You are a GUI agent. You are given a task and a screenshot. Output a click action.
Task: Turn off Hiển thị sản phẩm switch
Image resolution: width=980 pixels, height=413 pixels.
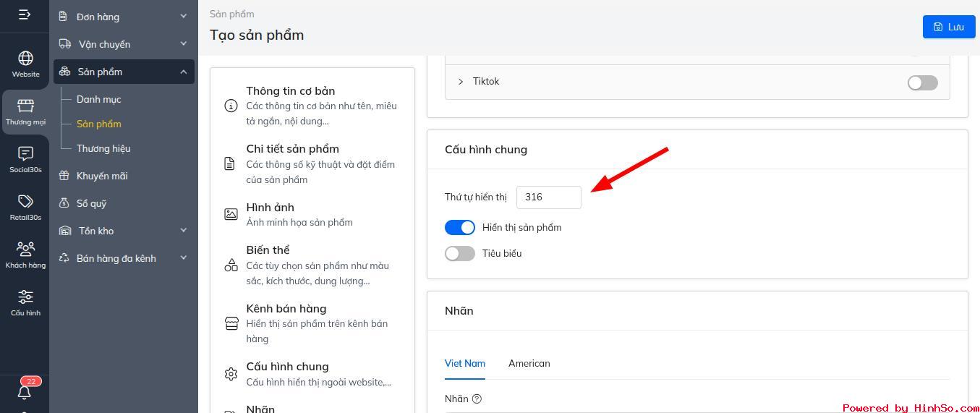tap(460, 228)
